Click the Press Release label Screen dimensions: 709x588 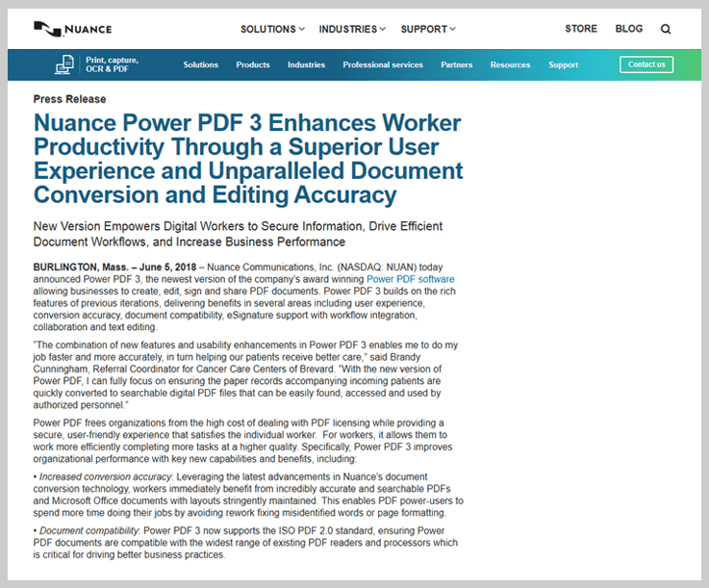[69, 99]
